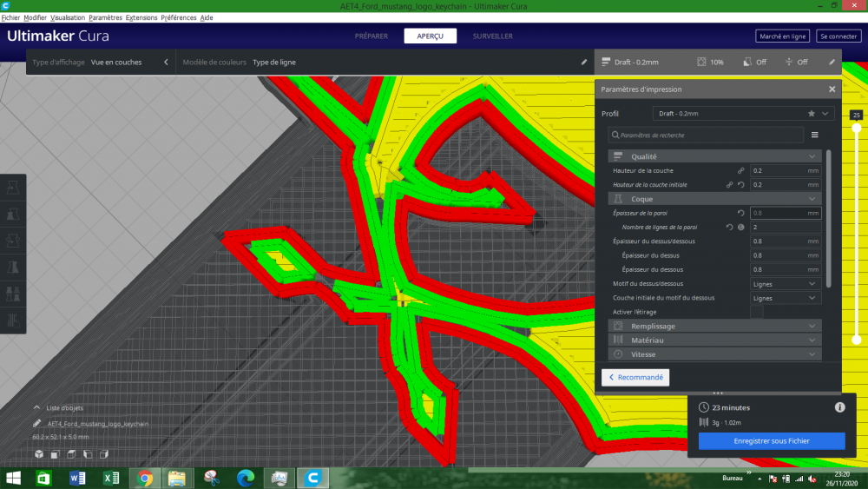The image size is (868, 489).
Task: Open the Profil Draft - 0.2mm dropdown
Action: pyautogui.click(x=743, y=114)
